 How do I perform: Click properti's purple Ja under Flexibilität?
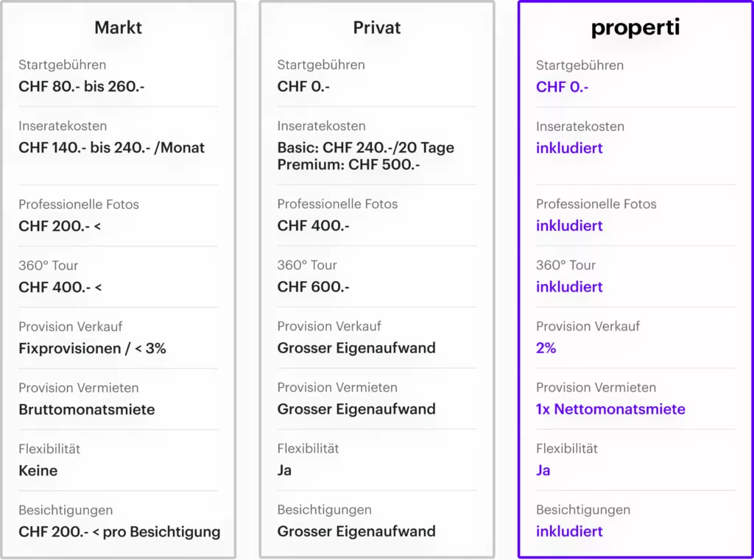[543, 470]
